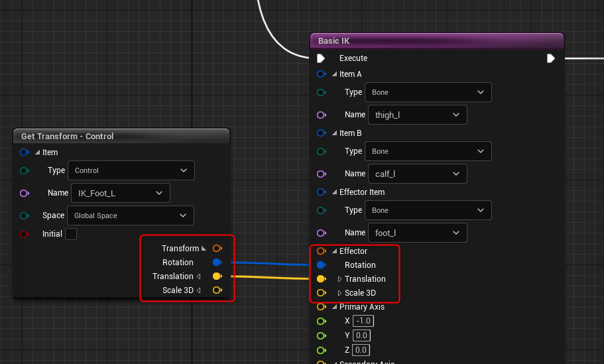This screenshot has height=364, width=604.
Task: Click the red Initial pin
Action: tap(25, 234)
